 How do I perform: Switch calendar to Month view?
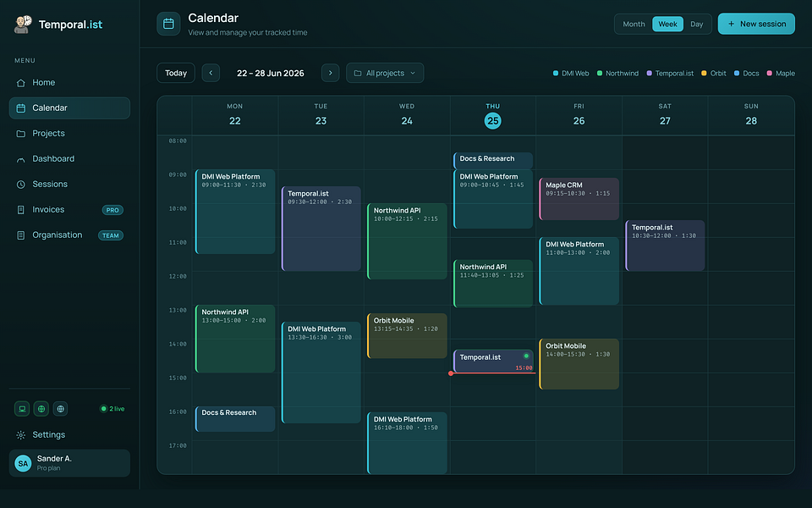coord(634,24)
